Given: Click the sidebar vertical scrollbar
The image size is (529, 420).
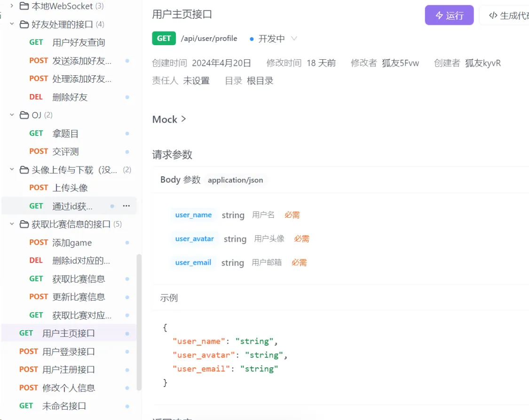Looking at the screenshot, I should point(139,322).
